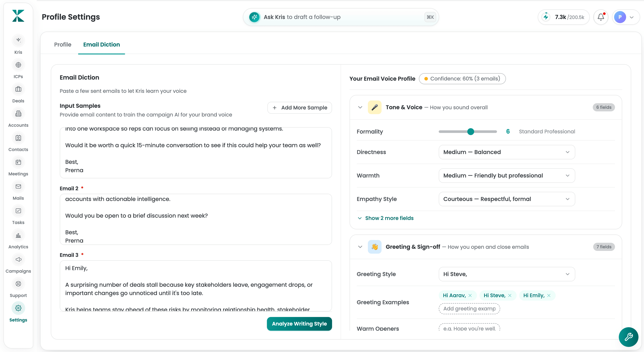Open the Meetings calendar icon
This screenshot has width=644, height=352.
[x=18, y=162]
